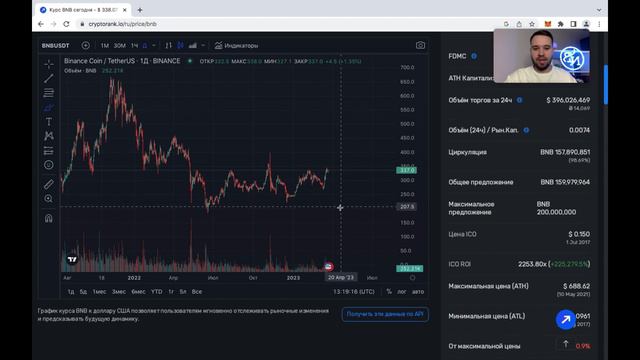Viewport: 640px width, 360px height.
Task: Bookmark this page with star icon
Action: 532,24
